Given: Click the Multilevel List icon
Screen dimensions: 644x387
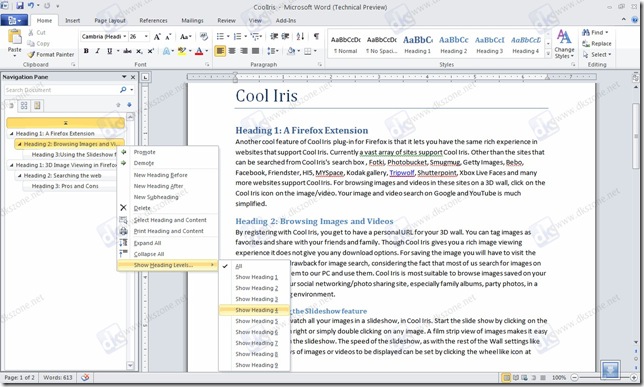Looking at the screenshot, I should [x=256, y=37].
